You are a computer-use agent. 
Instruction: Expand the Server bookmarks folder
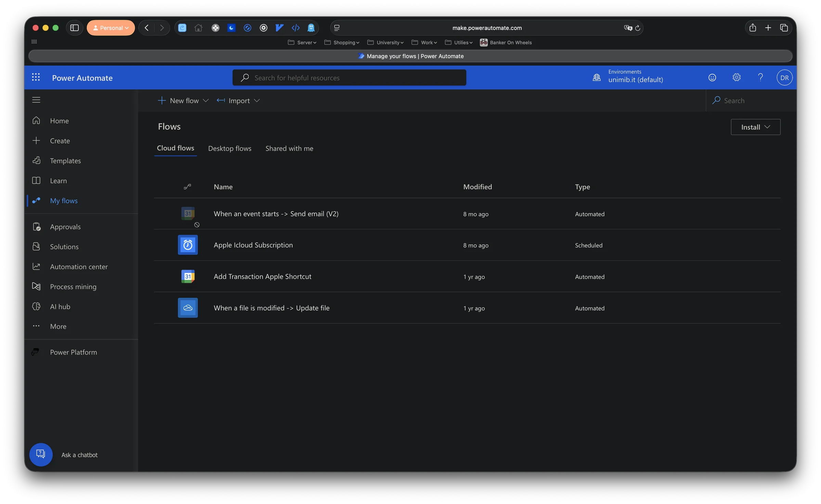[x=302, y=42]
